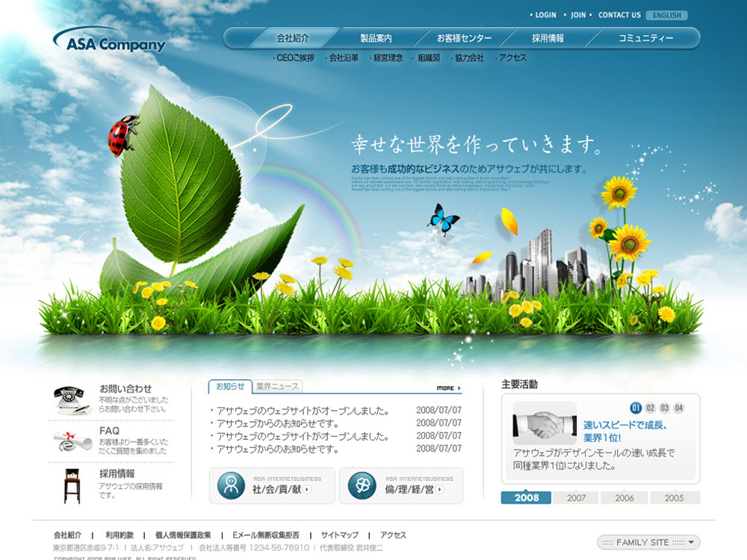Click the telephone icon for お問い合わせ
This screenshot has width=747, height=560.
[x=72, y=399]
